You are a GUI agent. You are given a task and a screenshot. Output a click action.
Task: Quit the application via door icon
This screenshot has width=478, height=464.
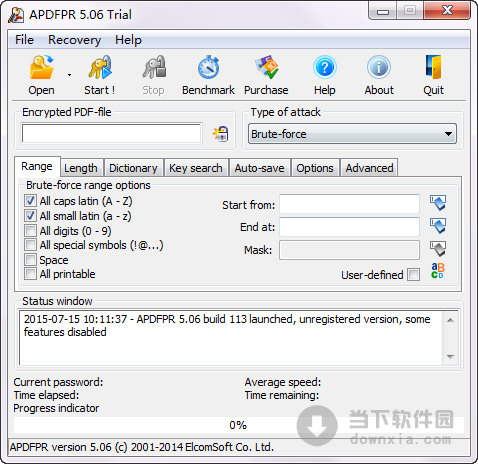tap(433, 68)
